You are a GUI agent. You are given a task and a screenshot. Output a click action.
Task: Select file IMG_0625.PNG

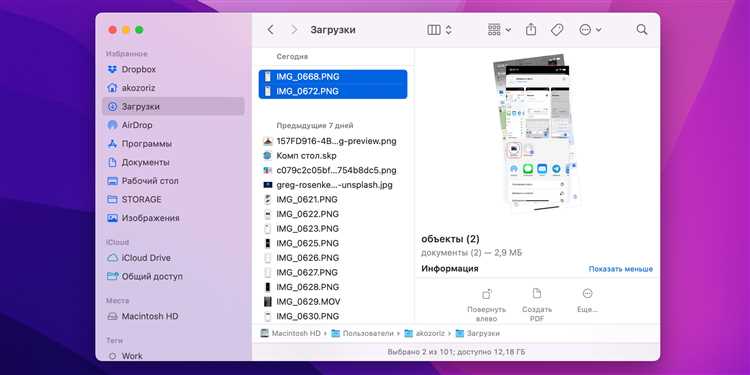(333, 243)
